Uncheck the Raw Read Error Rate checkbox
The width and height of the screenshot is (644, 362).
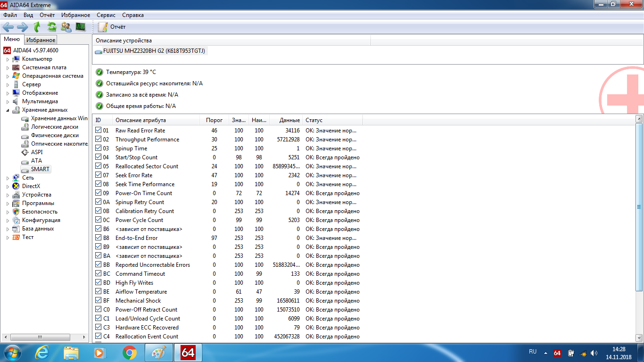[98, 130]
